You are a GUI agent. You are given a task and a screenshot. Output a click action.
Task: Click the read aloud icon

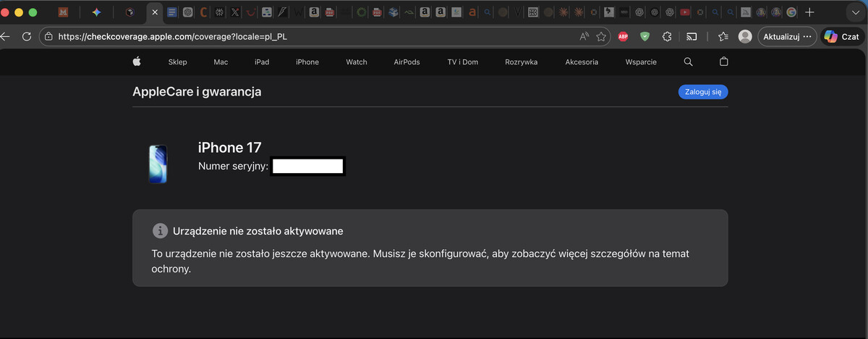coord(584,36)
